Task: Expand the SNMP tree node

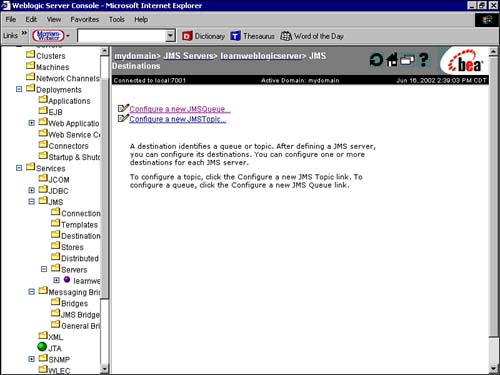Action: tap(32, 359)
